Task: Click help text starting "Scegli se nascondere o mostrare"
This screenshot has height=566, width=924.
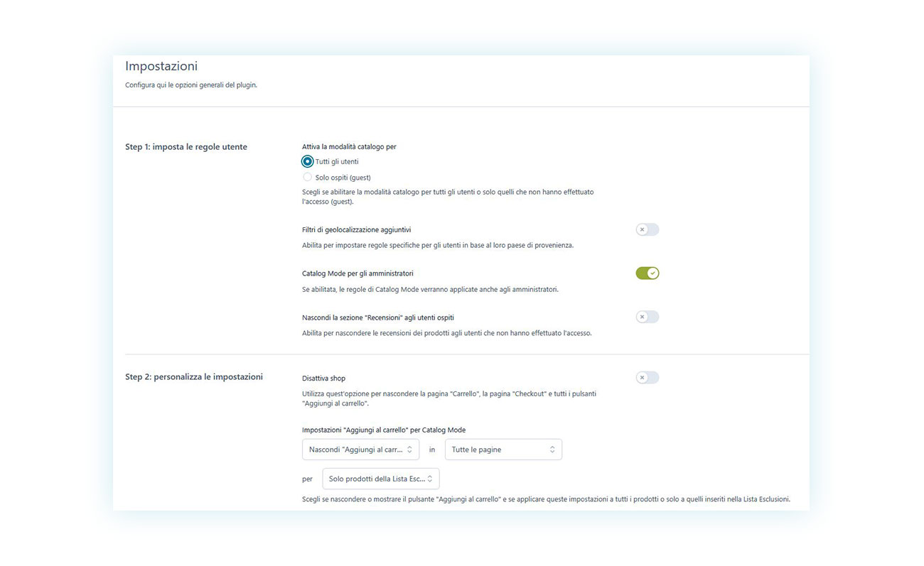Action: 546,499
